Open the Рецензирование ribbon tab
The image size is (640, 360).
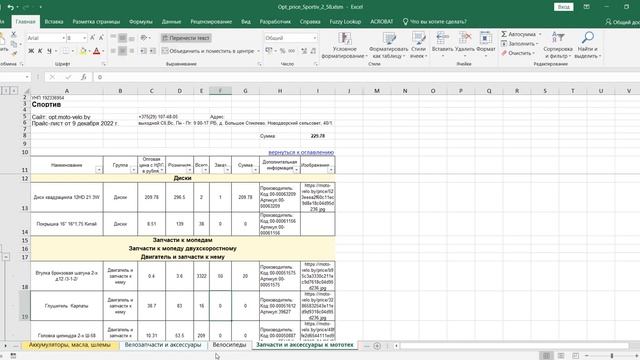coord(211,22)
